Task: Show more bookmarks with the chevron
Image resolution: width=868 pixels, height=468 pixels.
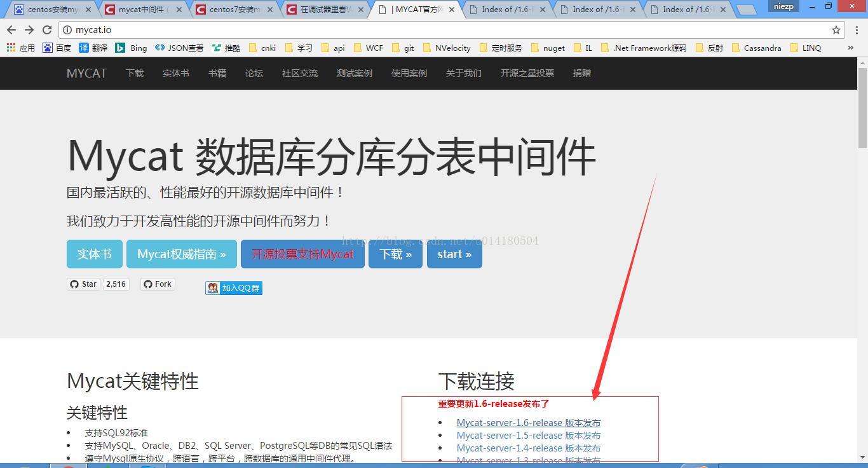Action: [x=851, y=48]
